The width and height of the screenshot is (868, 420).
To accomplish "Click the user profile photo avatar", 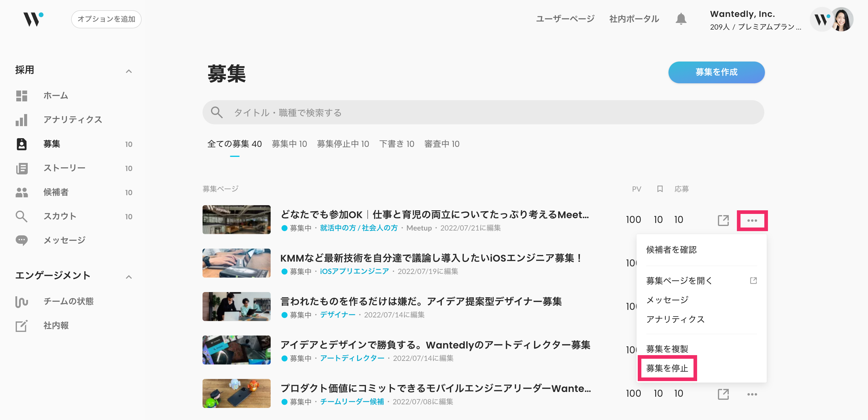I will [x=842, y=20].
